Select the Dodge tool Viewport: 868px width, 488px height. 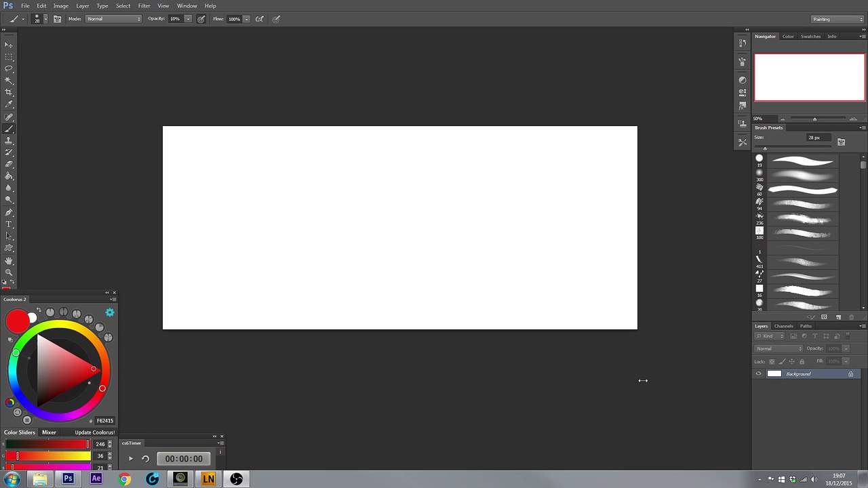pyautogui.click(x=9, y=200)
